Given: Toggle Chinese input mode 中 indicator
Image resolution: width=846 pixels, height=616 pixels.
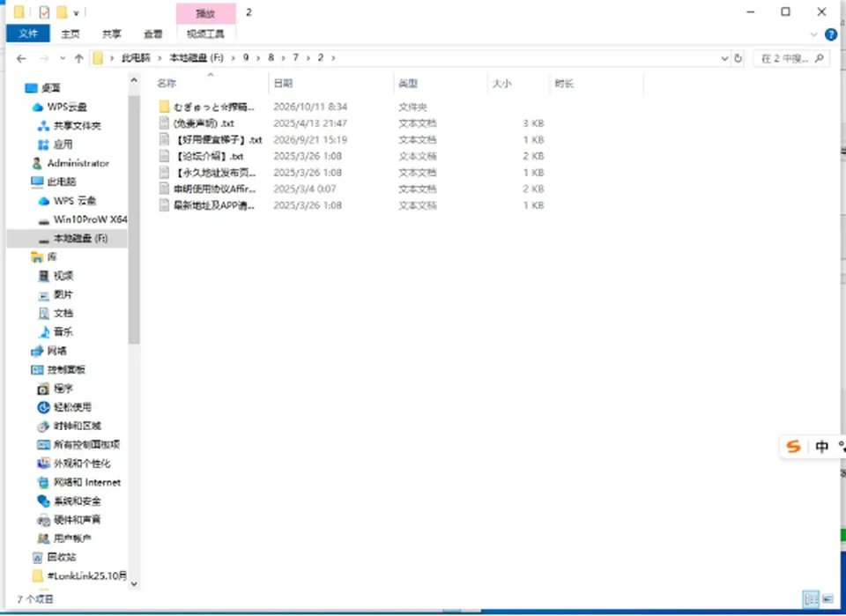Looking at the screenshot, I should [821, 446].
